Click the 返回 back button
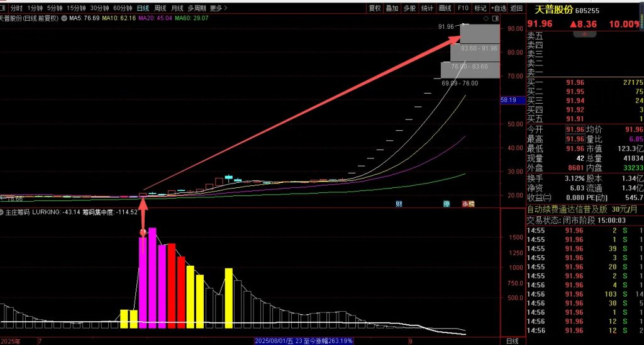This screenshot has width=644, height=345. [516, 8]
